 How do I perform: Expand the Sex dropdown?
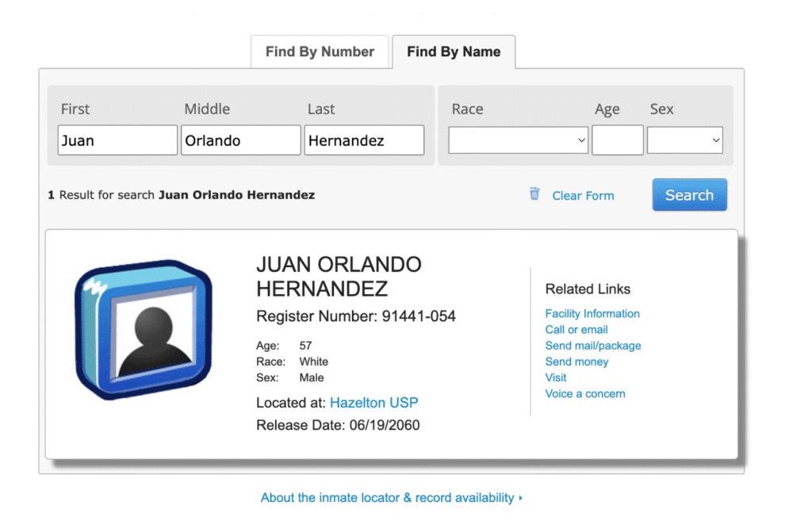coord(684,140)
